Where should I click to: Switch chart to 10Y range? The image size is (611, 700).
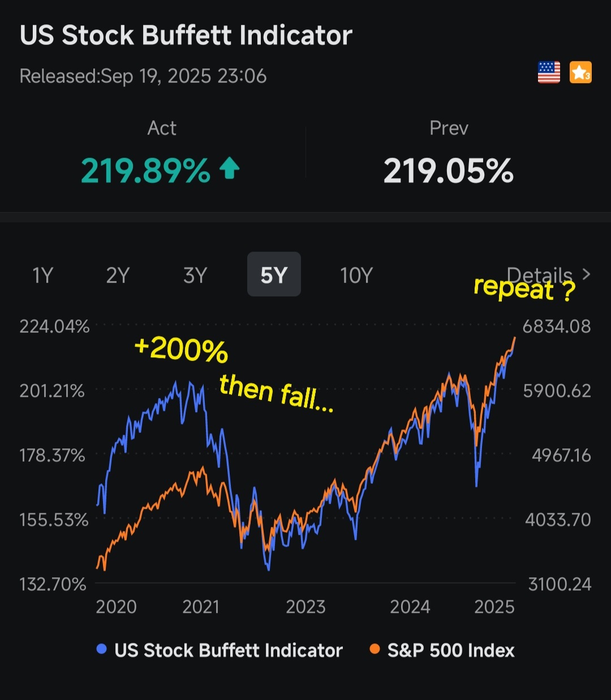point(356,275)
